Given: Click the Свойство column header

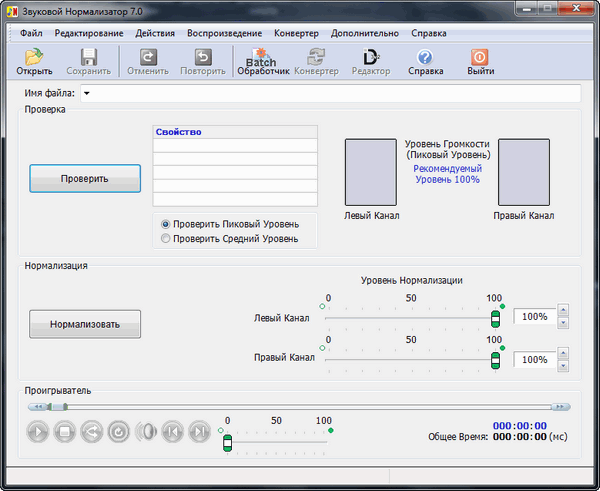Looking at the screenshot, I should tap(235, 132).
